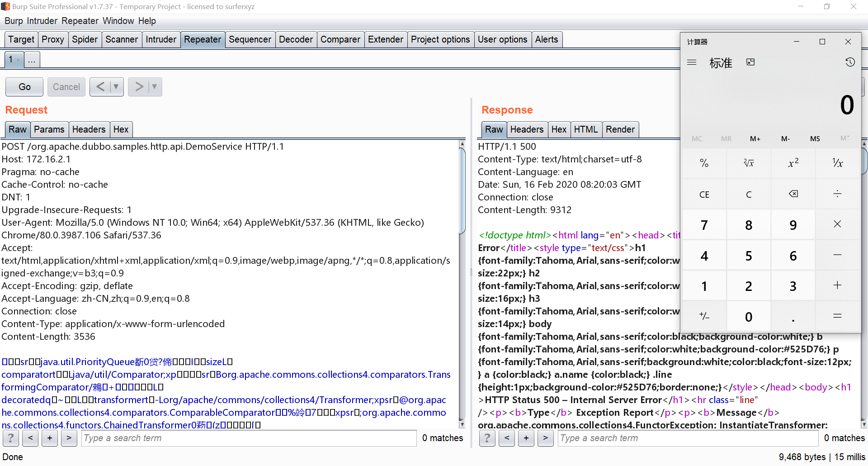
Task: Go to previous match in response search
Action: [507, 438]
